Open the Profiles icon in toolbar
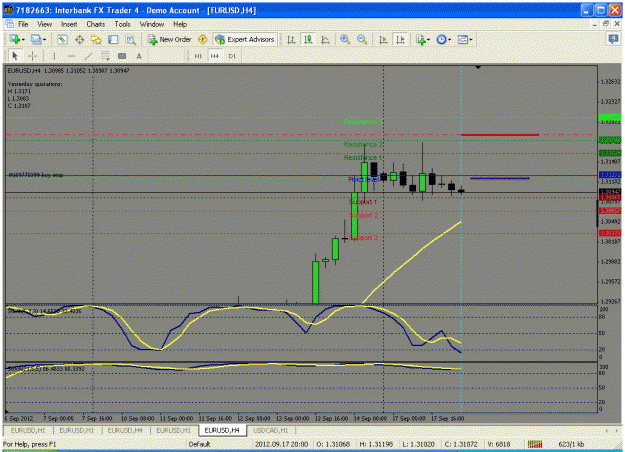The width and height of the screenshot is (625, 452). point(36,39)
